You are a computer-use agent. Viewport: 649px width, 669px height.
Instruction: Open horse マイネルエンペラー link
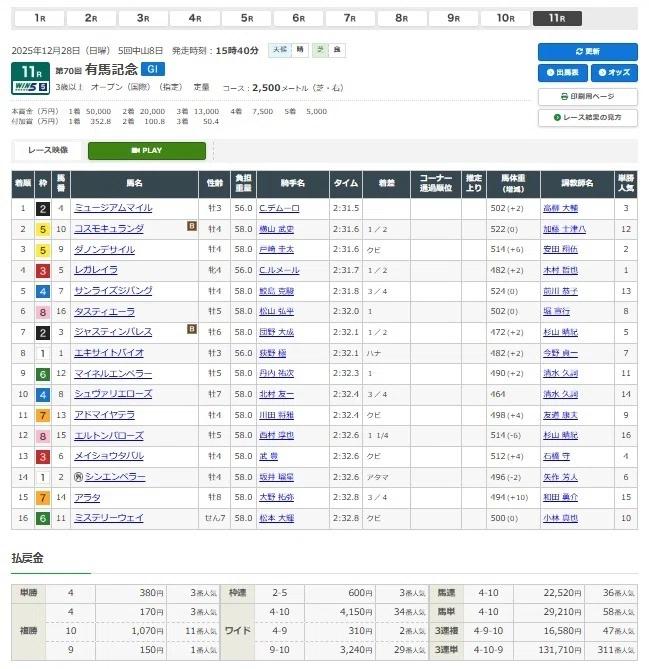click(x=113, y=373)
